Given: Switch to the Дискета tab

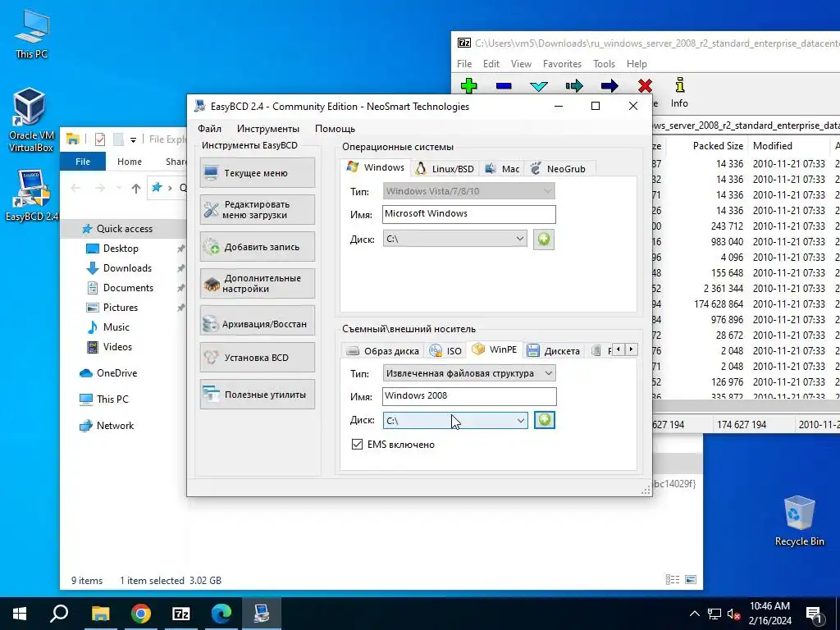Looking at the screenshot, I should [554, 351].
